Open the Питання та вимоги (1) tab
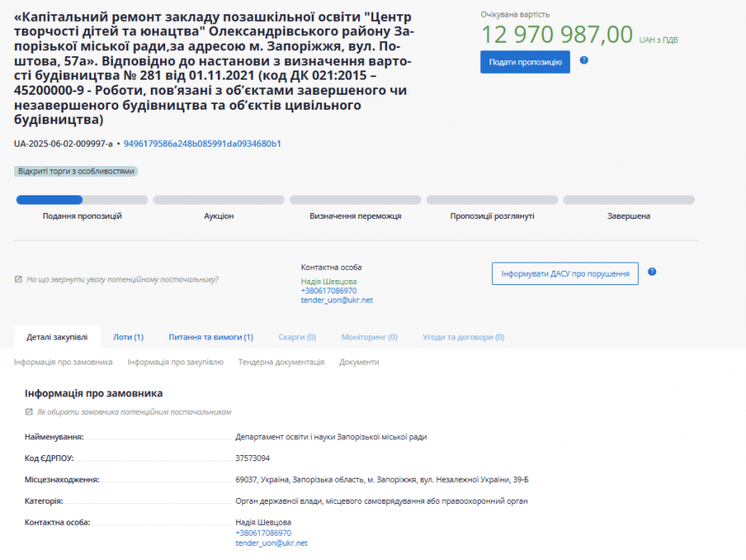This screenshot has height=560, width=746. pyautogui.click(x=210, y=337)
